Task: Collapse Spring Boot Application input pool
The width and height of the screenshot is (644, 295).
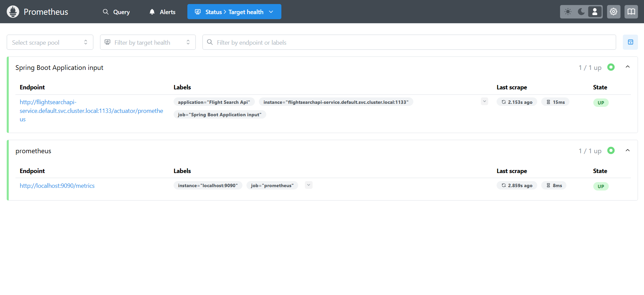Action: [x=628, y=67]
